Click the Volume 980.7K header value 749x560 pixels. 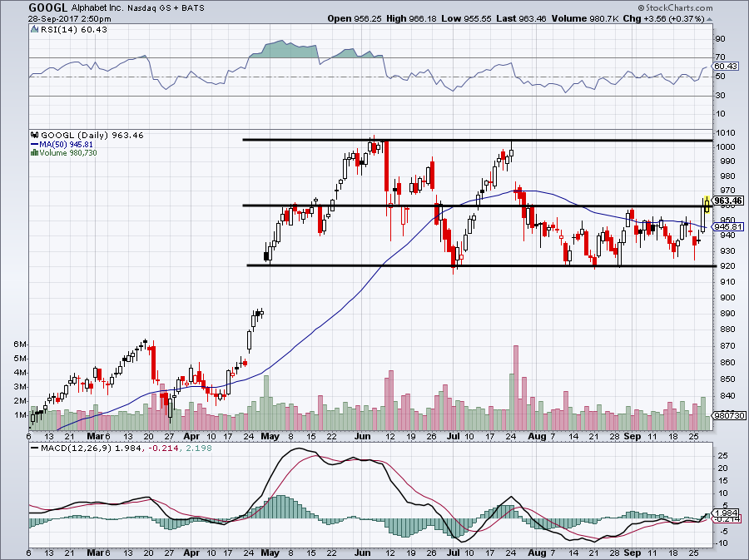(x=586, y=18)
